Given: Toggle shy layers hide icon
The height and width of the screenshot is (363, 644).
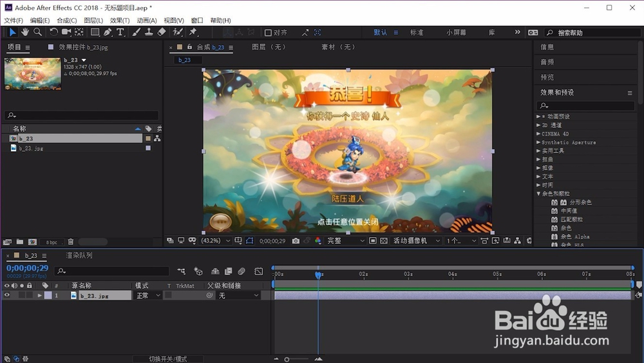Looking at the screenshot, I should pos(215,271).
